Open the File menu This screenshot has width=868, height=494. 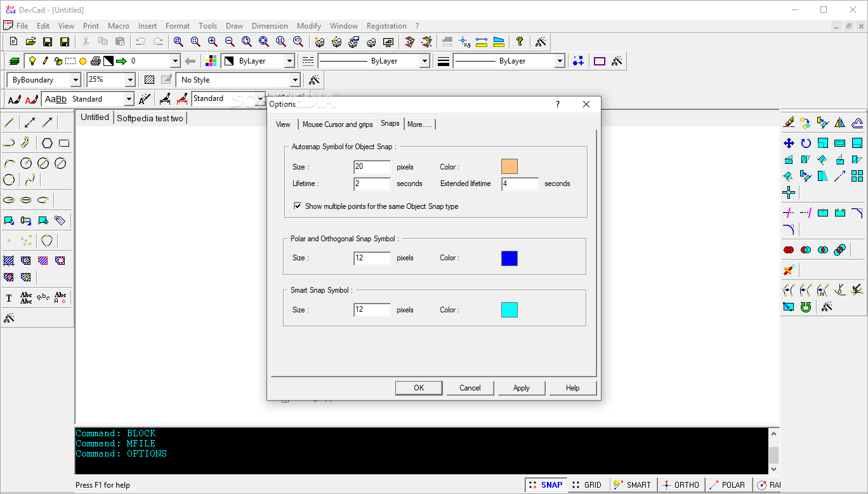coord(22,26)
